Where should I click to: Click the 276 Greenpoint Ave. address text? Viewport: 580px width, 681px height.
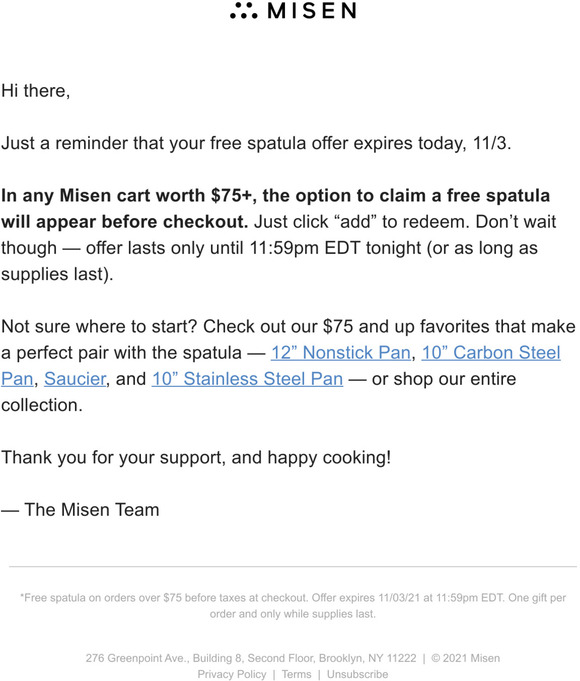click(251, 658)
